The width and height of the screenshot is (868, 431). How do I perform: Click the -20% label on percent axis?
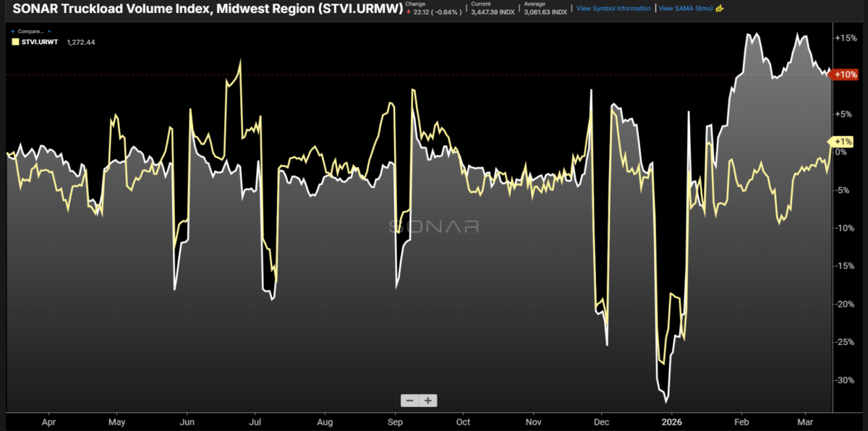coord(846,304)
